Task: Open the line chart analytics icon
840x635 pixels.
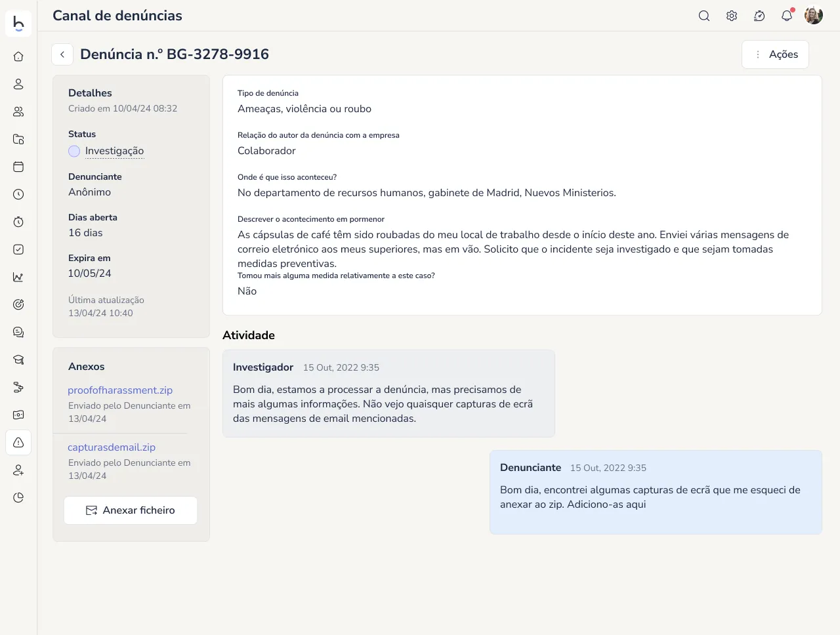Action: click(x=18, y=277)
